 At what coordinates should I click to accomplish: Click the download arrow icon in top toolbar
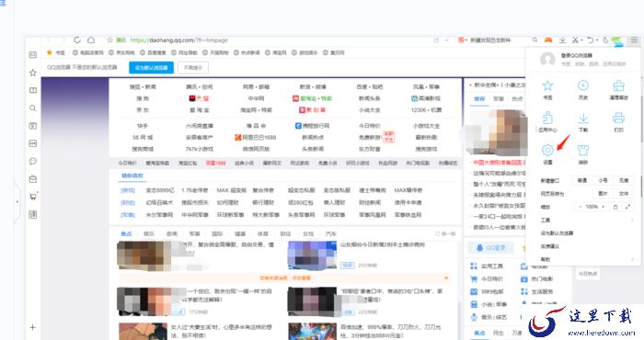click(562, 40)
